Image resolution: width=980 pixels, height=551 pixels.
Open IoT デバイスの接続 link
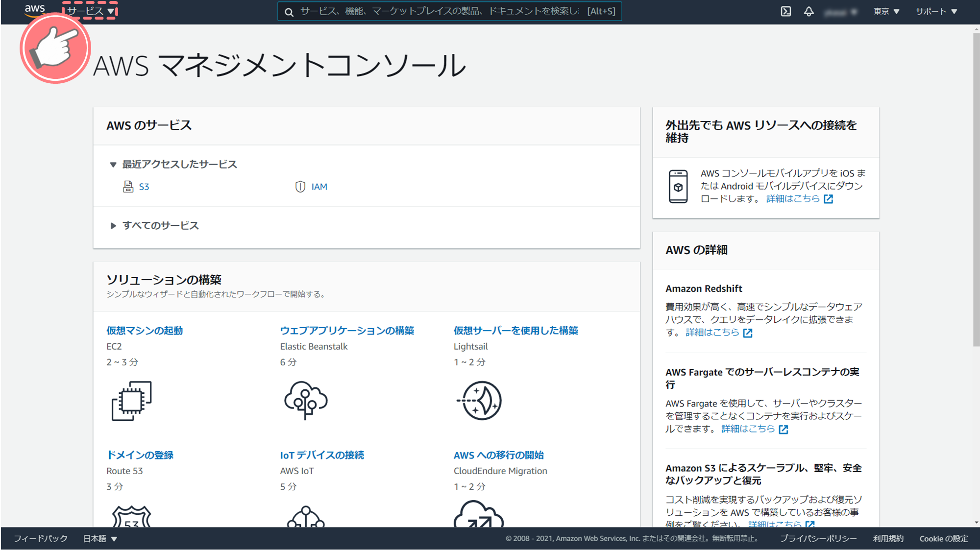pos(322,455)
